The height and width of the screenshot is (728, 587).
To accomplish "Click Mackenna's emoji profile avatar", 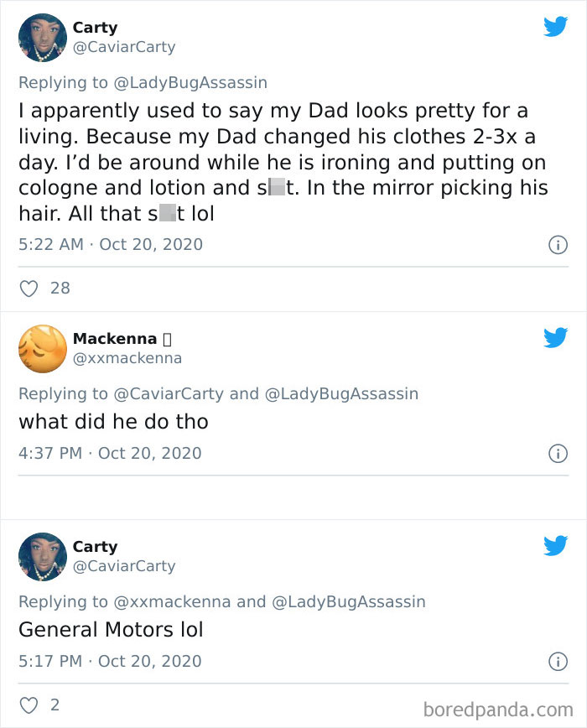I will pyautogui.click(x=42, y=348).
